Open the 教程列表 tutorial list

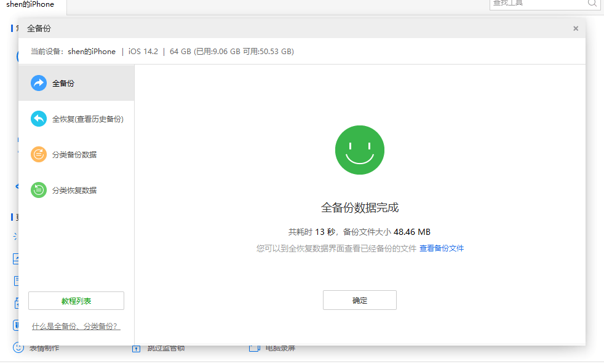click(x=76, y=301)
